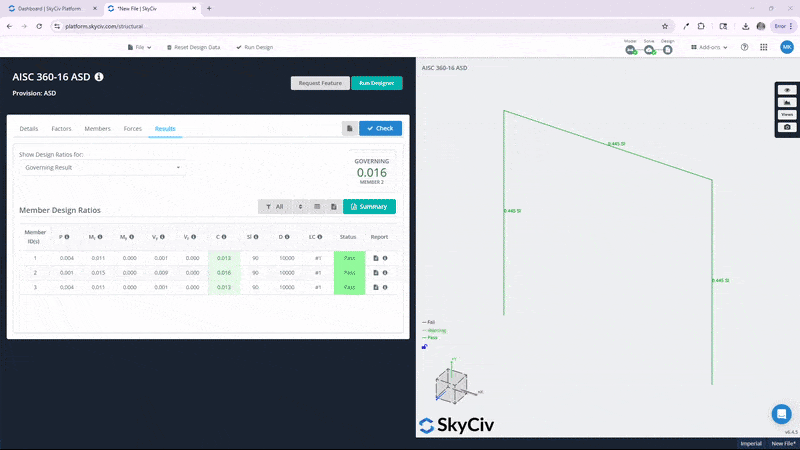Click the All filter button

click(x=274, y=207)
